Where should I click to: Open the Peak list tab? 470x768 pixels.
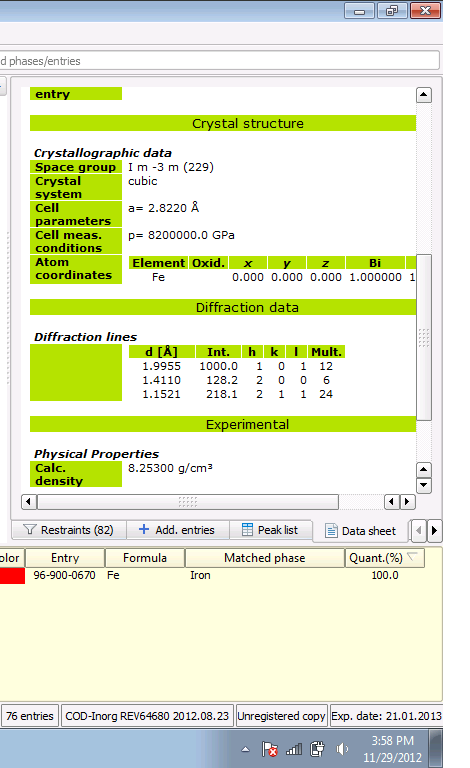pyautogui.click(x=270, y=530)
